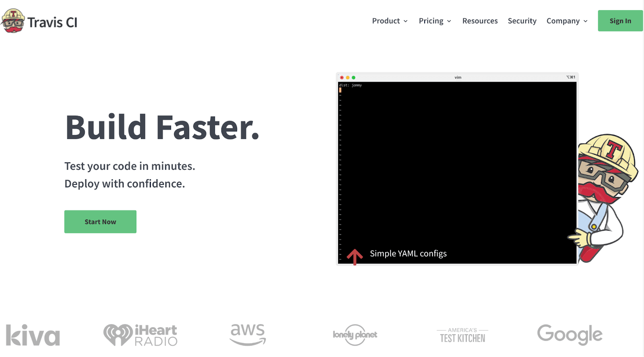This screenshot has height=357, width=644.
Task: Click the Start Now button
Action: (x=100, y=222)
